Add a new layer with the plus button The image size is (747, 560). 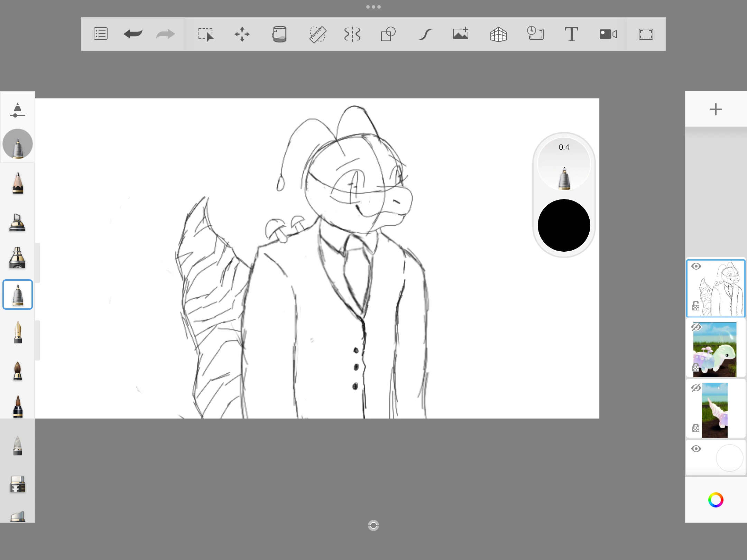(x=716, y=109)
